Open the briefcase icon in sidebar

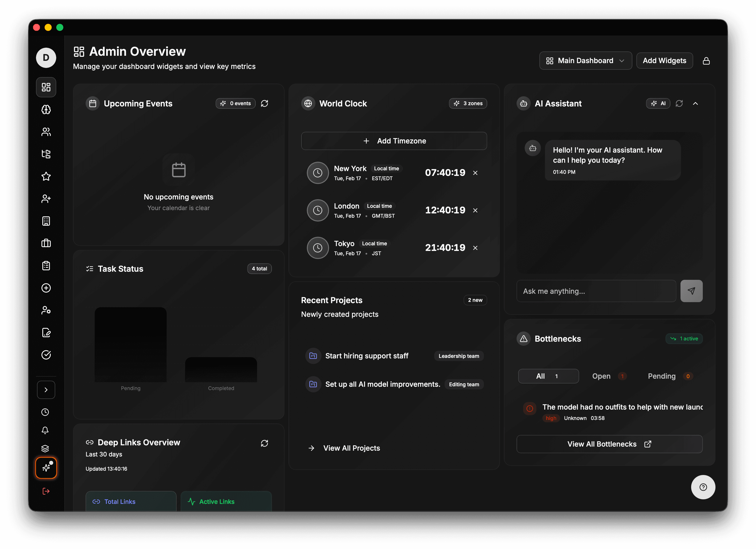(46, 243)
